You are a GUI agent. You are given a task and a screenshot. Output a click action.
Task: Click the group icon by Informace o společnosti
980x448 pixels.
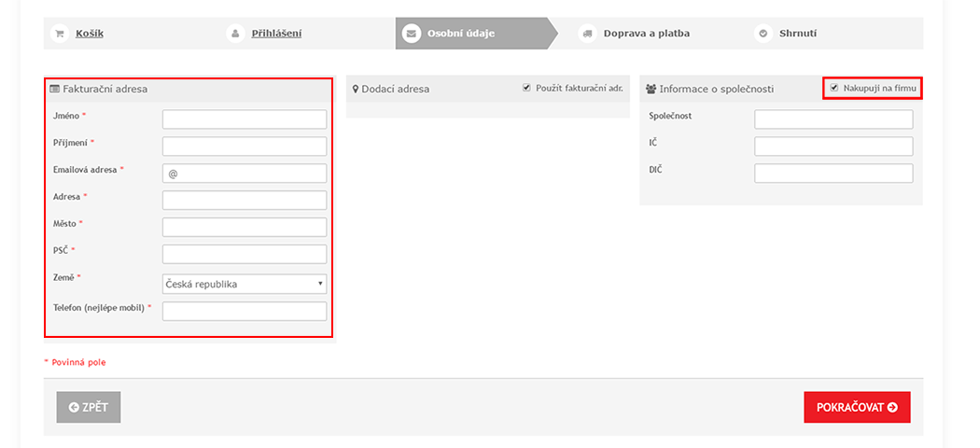coord(651,89)
